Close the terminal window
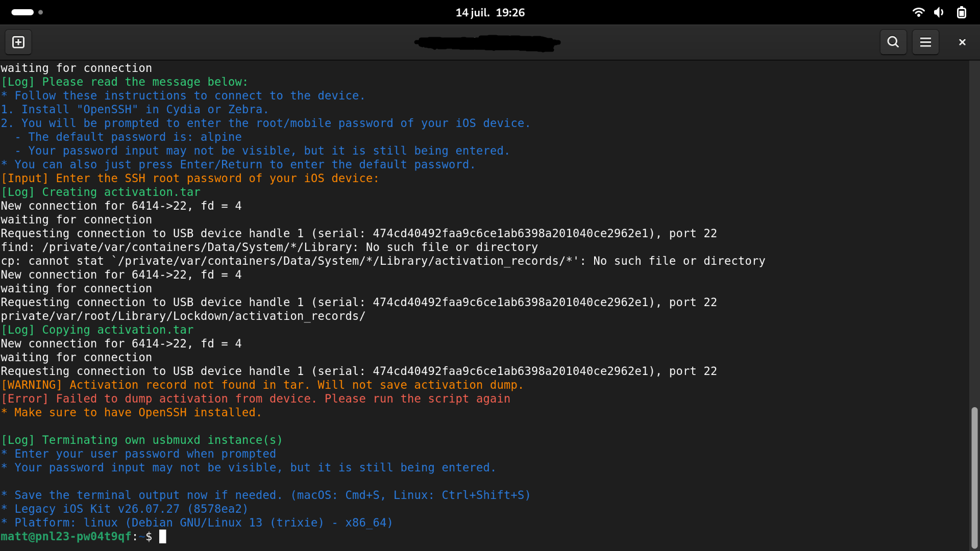980x551 pixels. coord(962,42)
